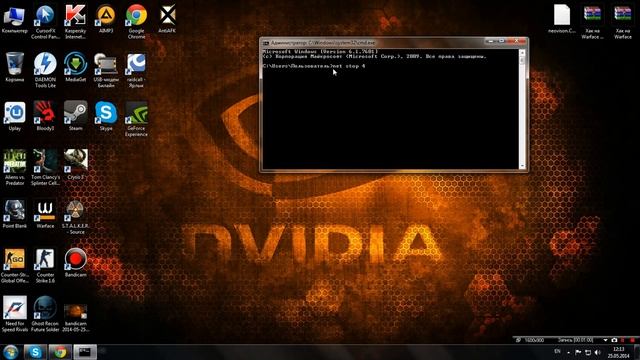Screen dimensions: 640x360
Task: Launch Google Chrome from the desktop
Action: click(x=136, y=22)
